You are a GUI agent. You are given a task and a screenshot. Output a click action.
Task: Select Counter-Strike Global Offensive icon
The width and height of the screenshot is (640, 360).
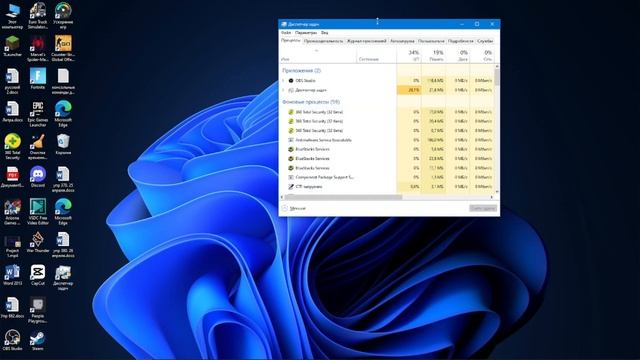[63, 49]
